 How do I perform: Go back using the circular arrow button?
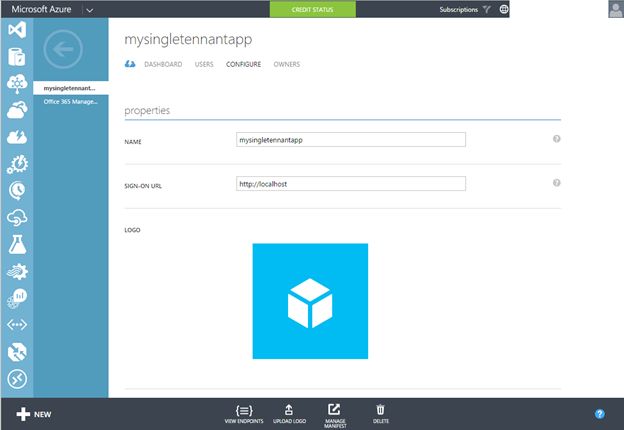point(63,49)
